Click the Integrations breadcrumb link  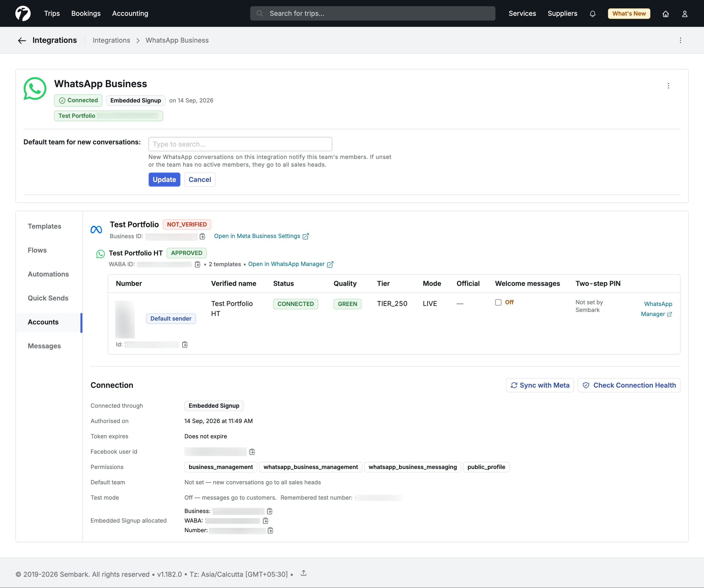pyautogui.click(x=111, y=40)
